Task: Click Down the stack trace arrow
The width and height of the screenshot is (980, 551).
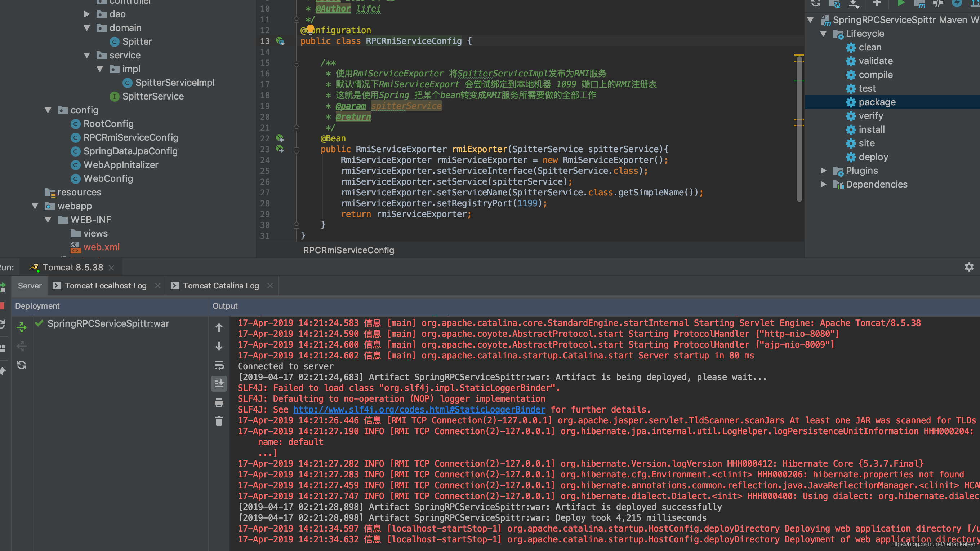Action: point(219,346)
